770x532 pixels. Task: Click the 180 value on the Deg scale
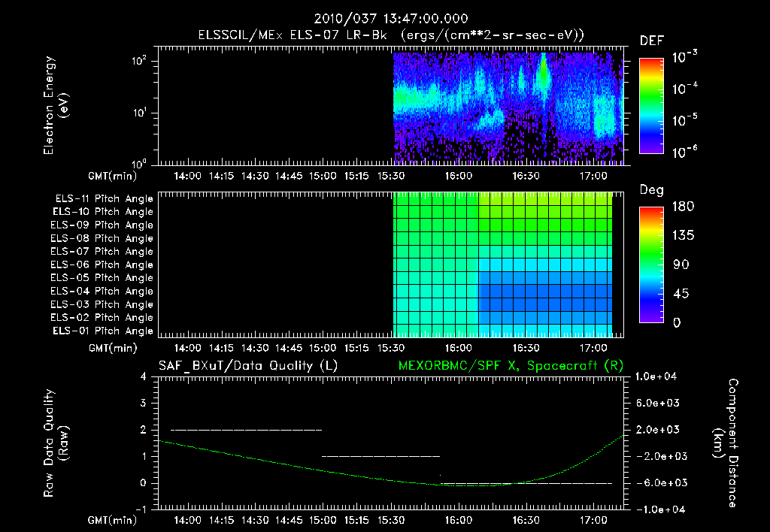(683, 207)
